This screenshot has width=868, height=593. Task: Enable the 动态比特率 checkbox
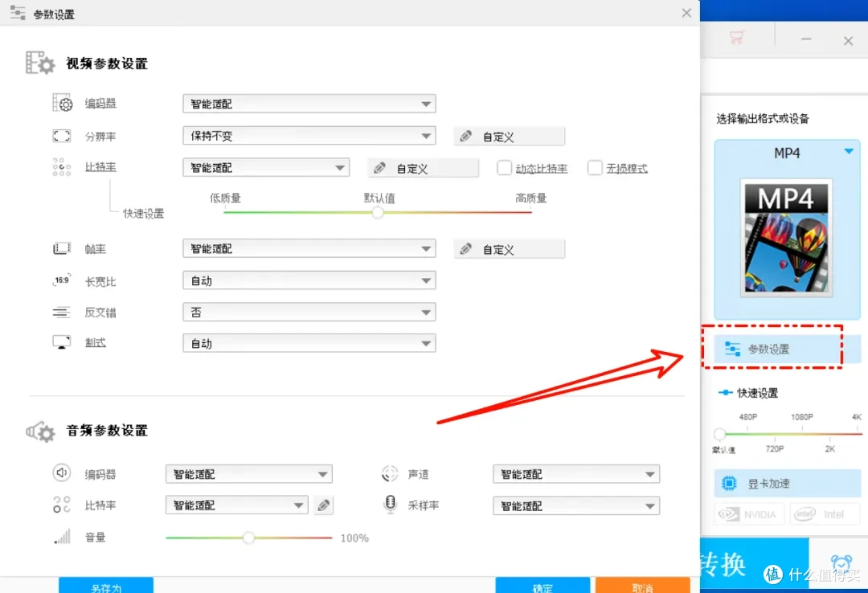coord(504,168)
